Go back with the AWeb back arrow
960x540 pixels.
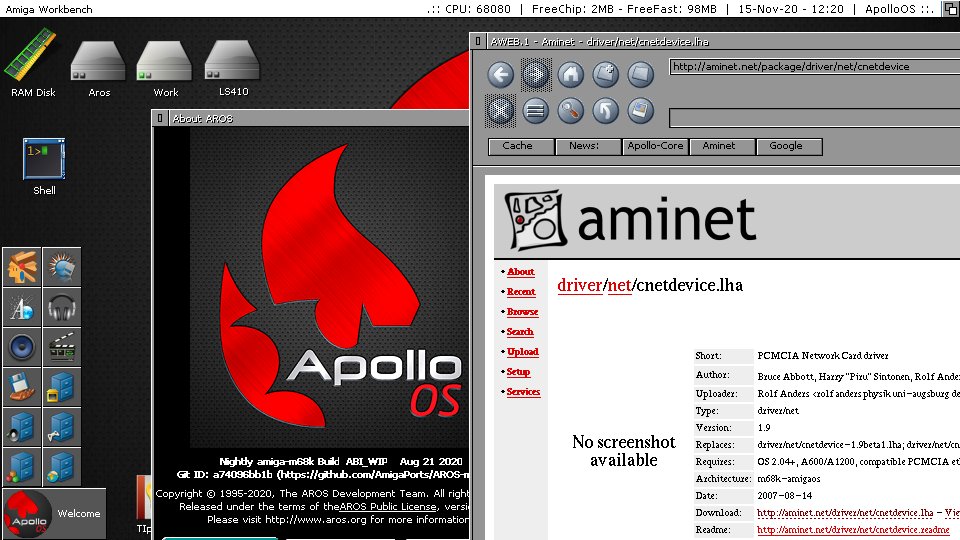click(x=500, y=75)
